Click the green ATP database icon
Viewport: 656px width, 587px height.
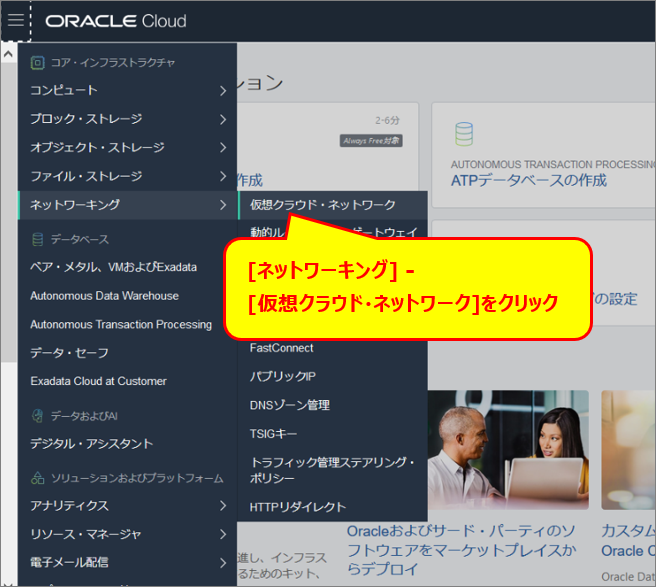coord(464,134)
